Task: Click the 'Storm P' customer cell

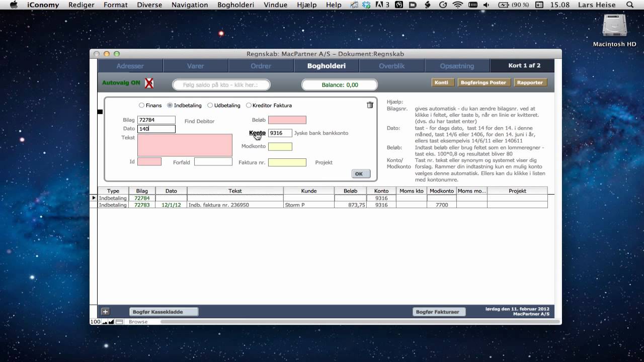Action: pyautogui.click(x=309, y=205)
